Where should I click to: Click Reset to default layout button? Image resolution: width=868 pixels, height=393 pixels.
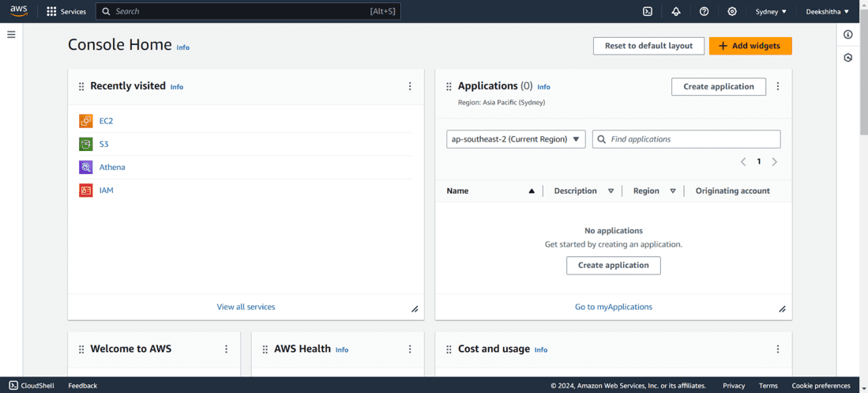click(648, 46)
